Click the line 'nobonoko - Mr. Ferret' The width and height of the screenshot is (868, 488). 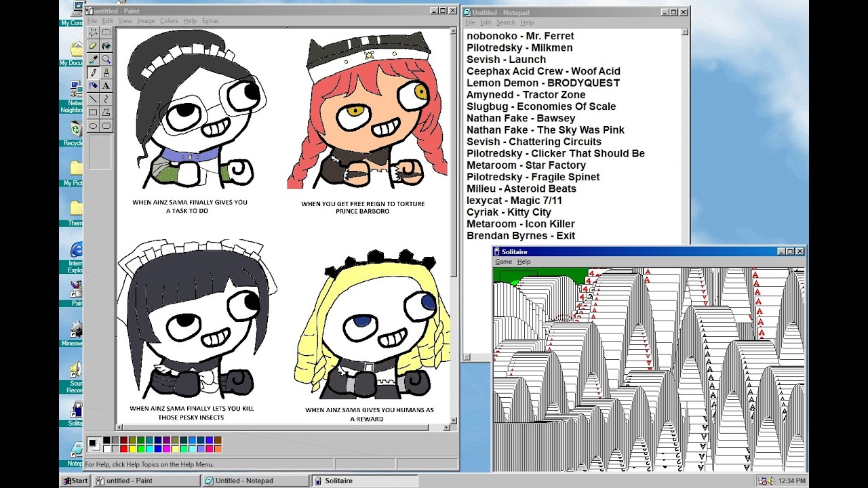coord(520,36)
